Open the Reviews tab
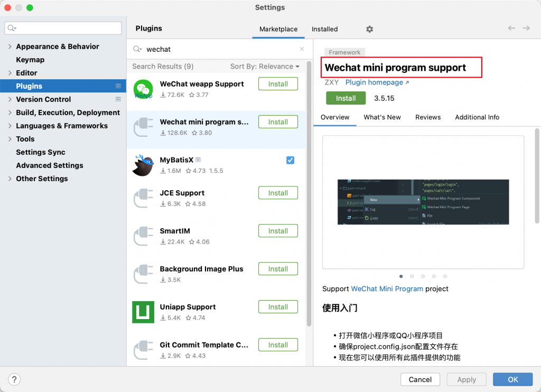Screen dimensions: 541x392 click(x=428, y=117)
